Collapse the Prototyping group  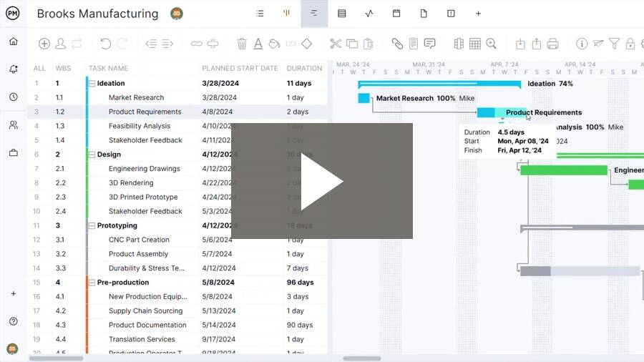[x=92, y=226]
